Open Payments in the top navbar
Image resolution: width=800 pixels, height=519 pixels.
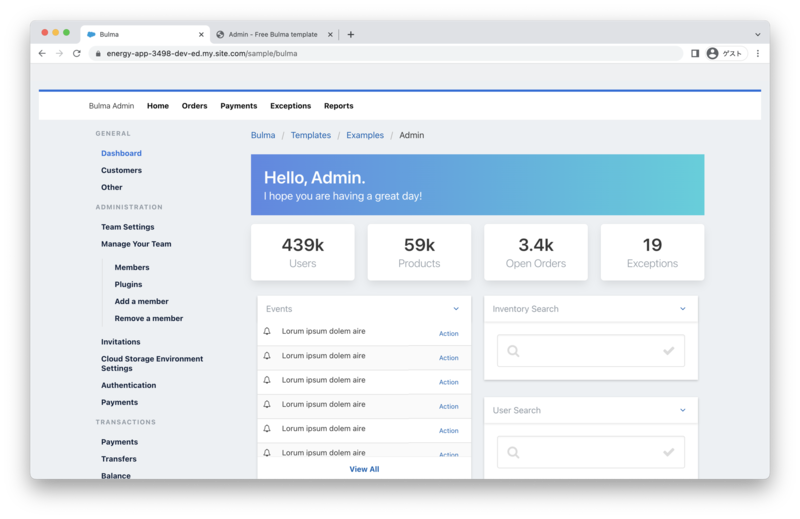[239, 106]
